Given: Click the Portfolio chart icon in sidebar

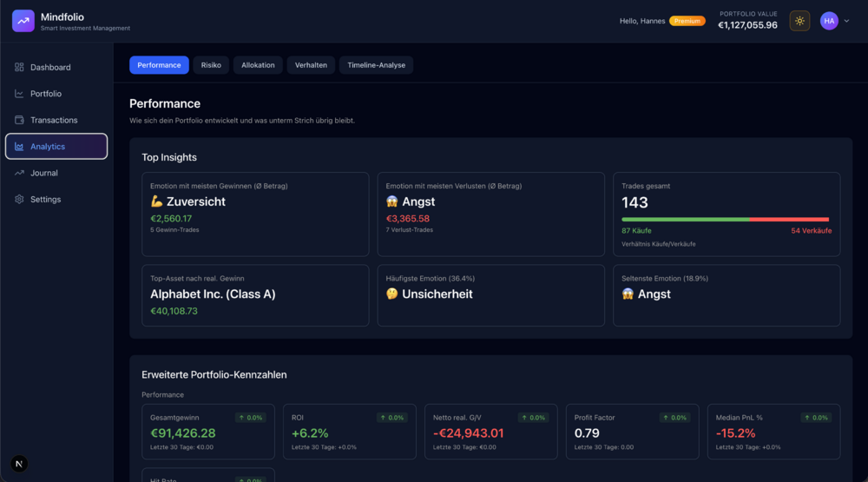Looking at the screenshot, I should click(19, 94).
